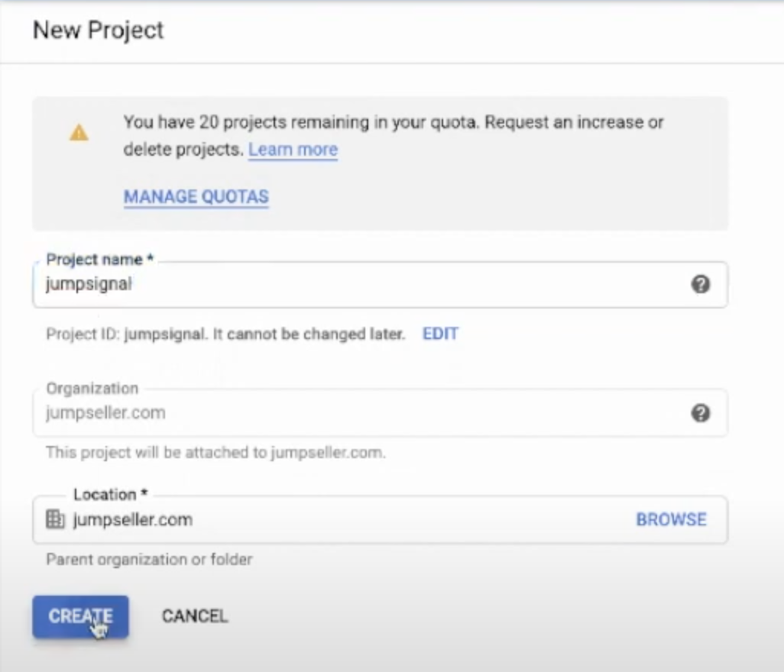The width and height of the screenshot is (784, 672).
Task: Click the 'Project ID: jumpsignal' text
Action: 126,334
